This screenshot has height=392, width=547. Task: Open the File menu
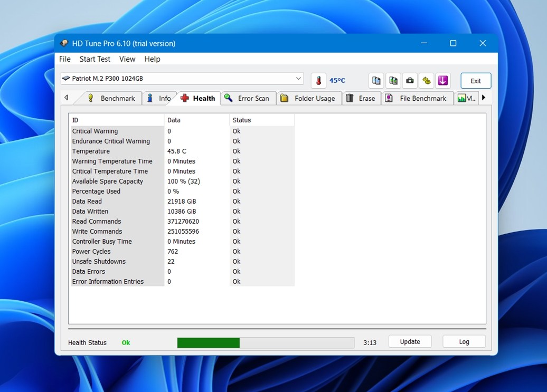coord(65,59)
